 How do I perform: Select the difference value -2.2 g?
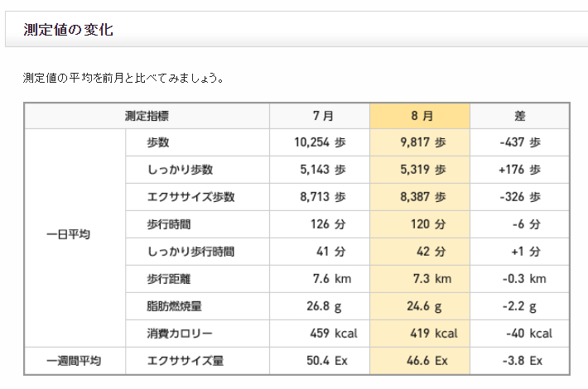(x=519, y=306)
